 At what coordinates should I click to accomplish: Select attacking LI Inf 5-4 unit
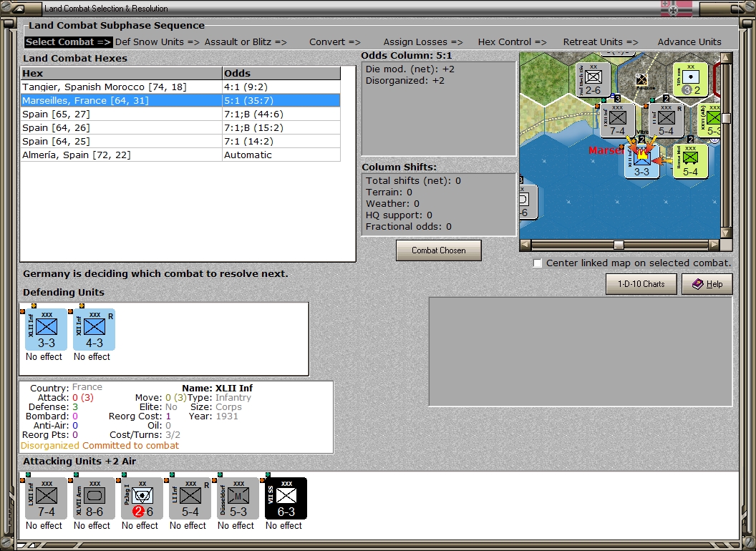(x=190, y=499)
